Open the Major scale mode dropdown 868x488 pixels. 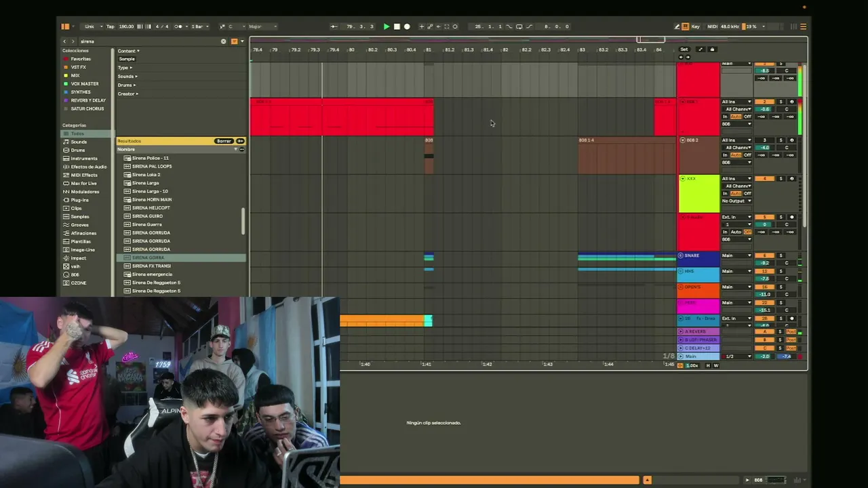tap(262, 26)
